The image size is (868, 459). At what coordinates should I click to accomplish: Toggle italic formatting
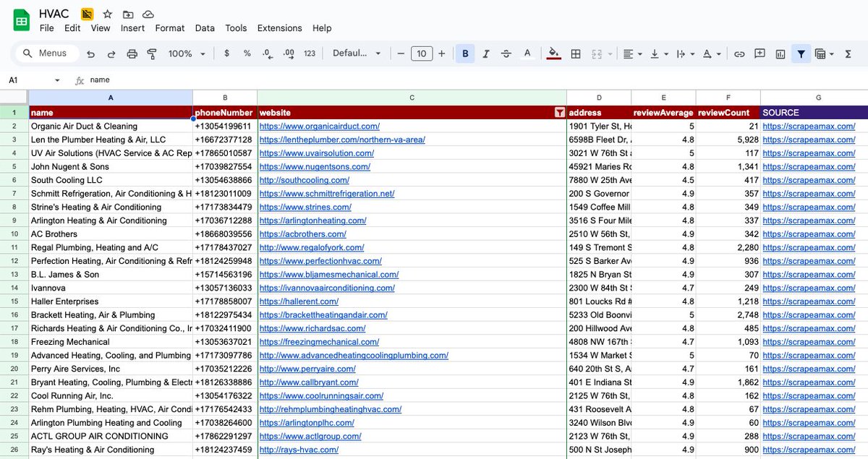[x=485, y=53]
